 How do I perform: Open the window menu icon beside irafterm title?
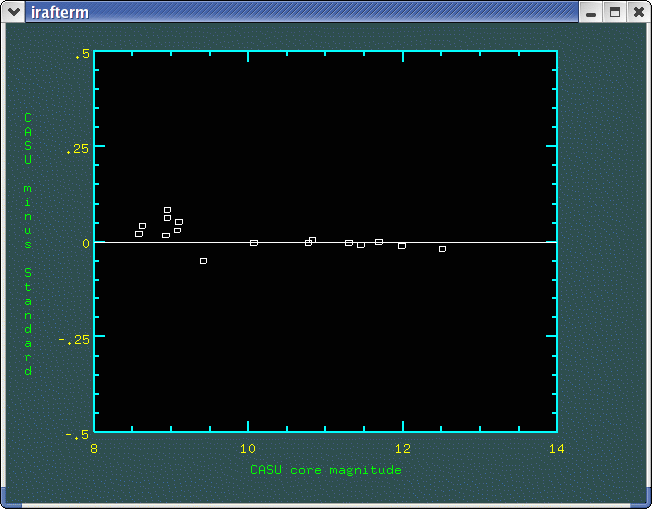[14, 12]
